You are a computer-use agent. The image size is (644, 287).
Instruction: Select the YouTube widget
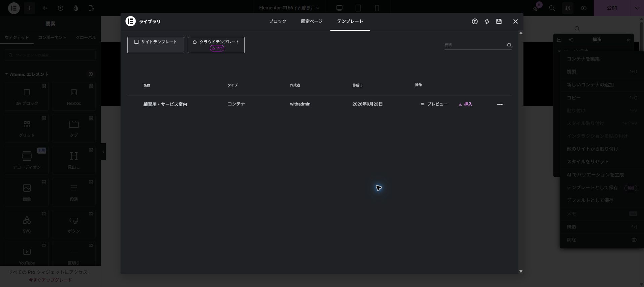click(27, 254)
